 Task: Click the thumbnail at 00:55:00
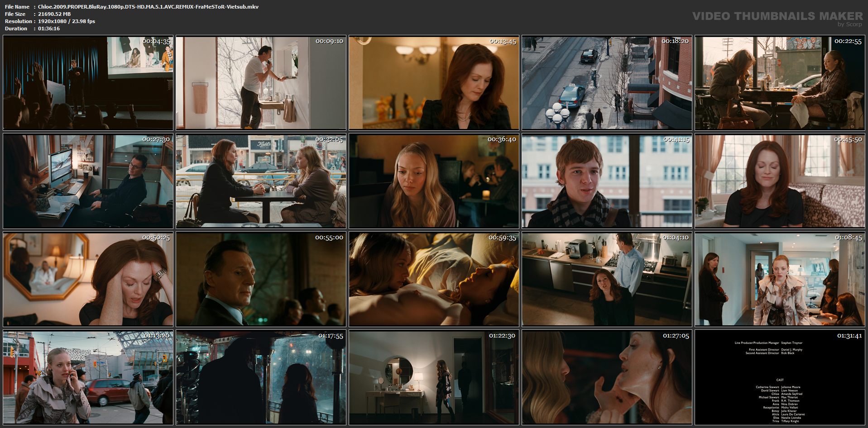(x=261, y=279)
